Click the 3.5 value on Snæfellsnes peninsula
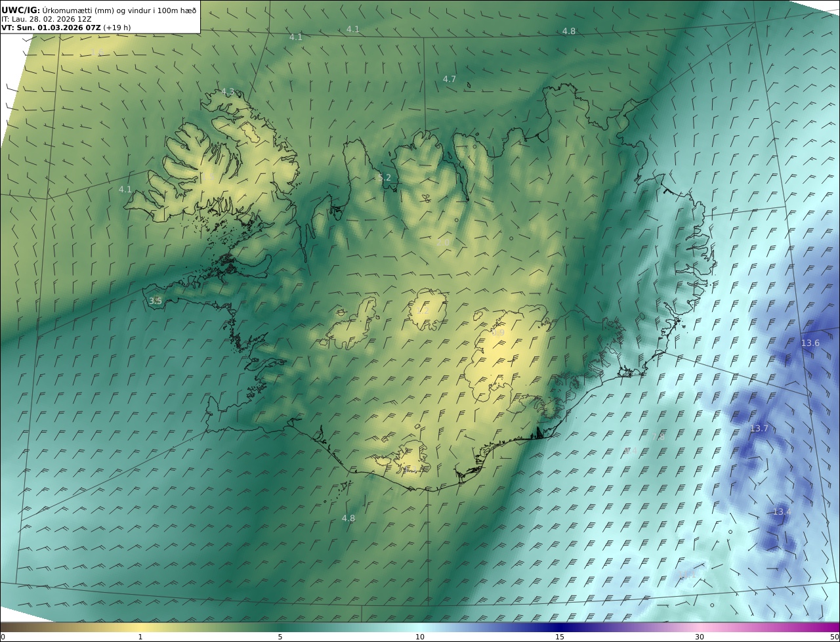Image resolution: width=840 pixels, height=642 pixels. click(x=155, y=301)
